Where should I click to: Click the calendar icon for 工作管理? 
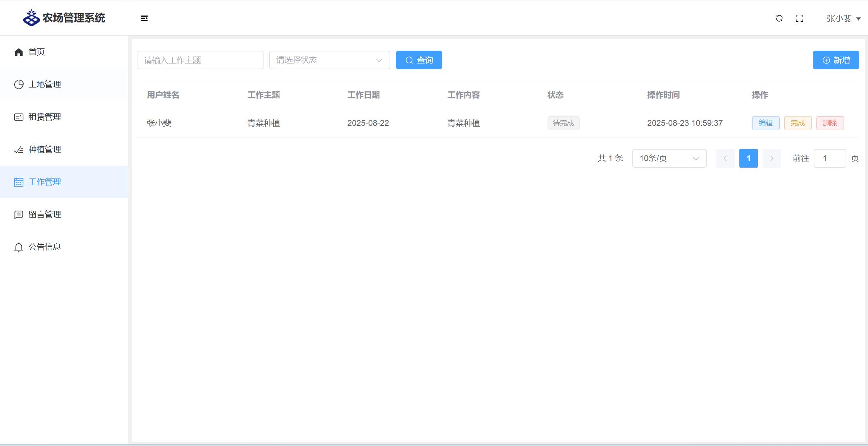pyautogui.click(x=19, y=182)
